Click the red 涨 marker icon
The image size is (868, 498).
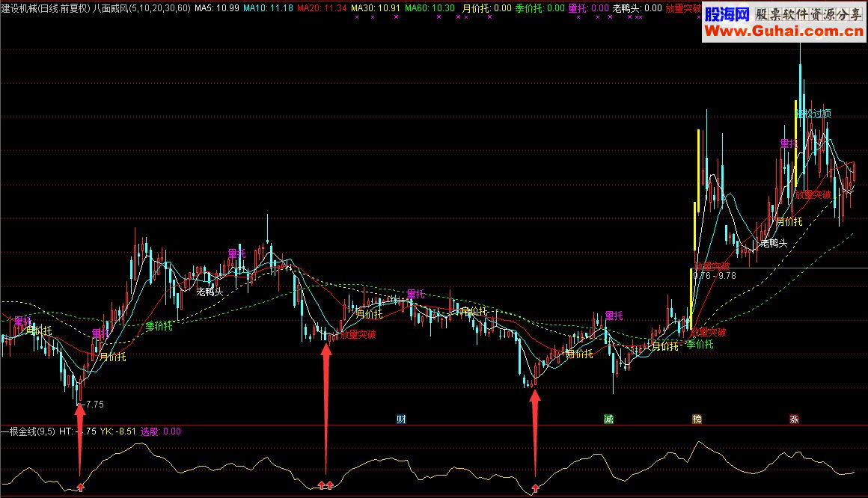(x=794, y=419)
